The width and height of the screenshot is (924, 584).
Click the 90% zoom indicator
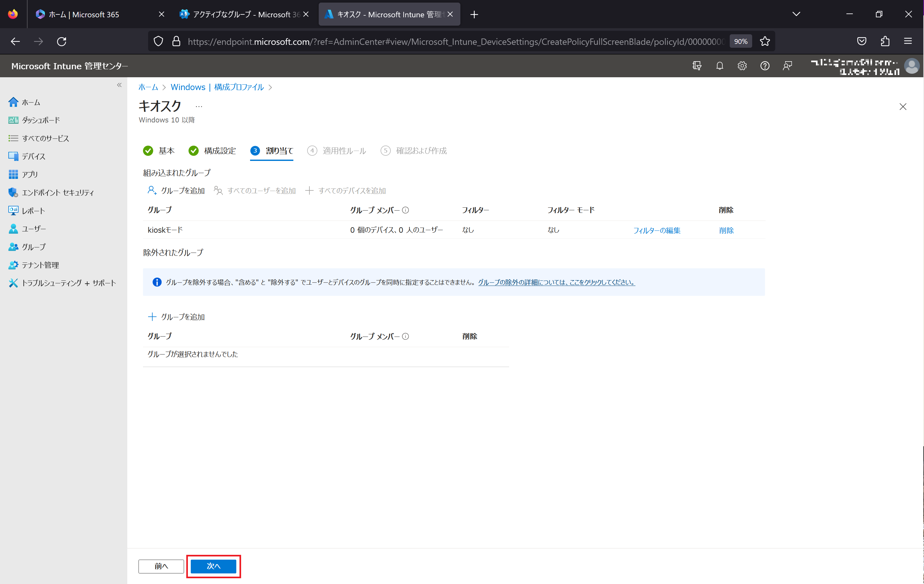click(741, 41)
